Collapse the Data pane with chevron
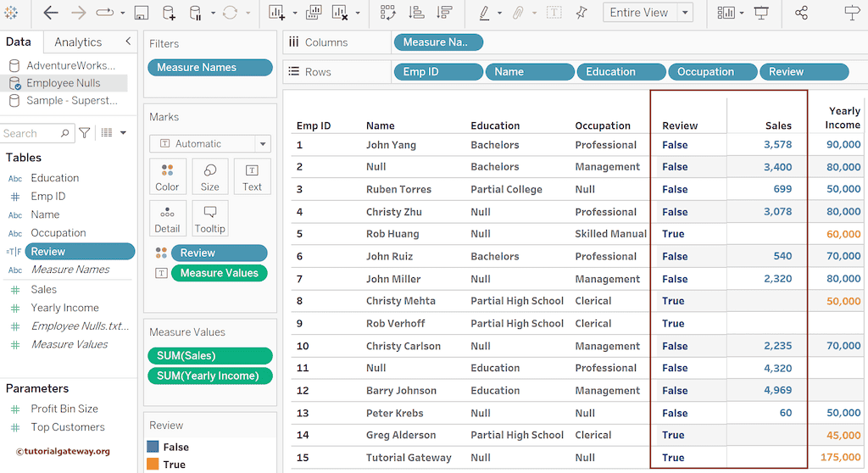This screenshot has width=868, height=473. click(x=128, y=42)
